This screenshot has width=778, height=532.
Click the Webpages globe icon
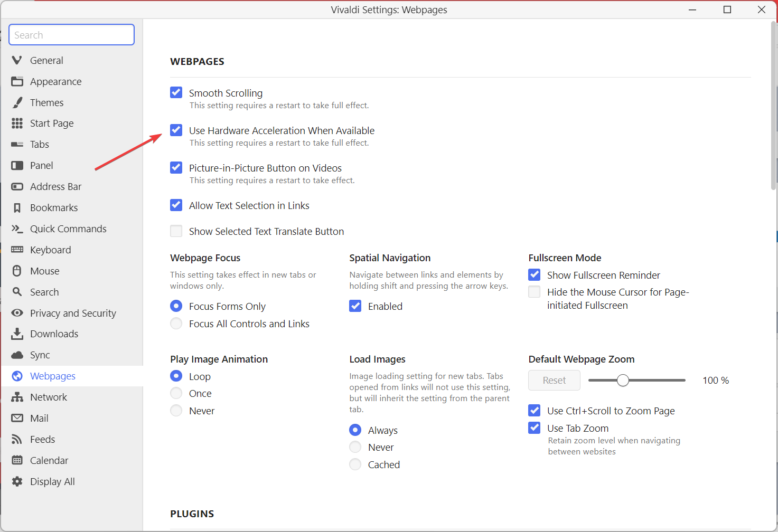pos(17,376)
